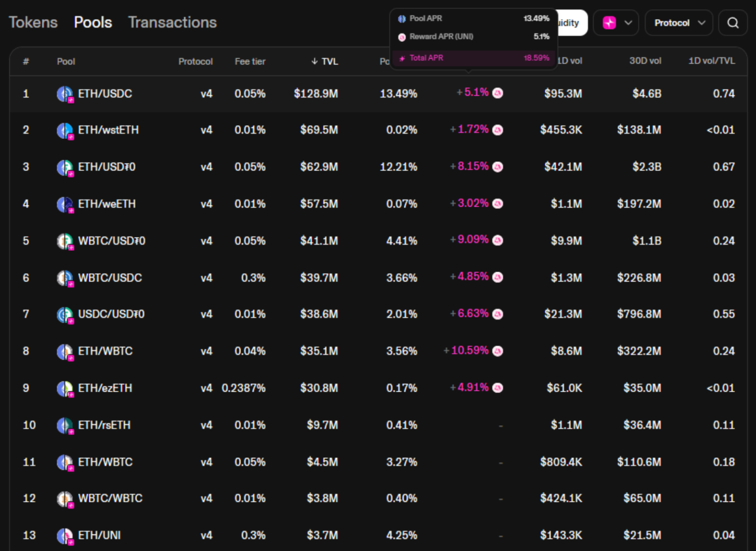Open the ETH/weETH pool name

(106, 204)
